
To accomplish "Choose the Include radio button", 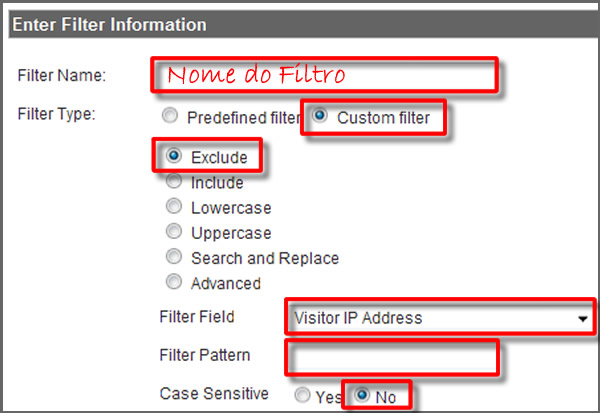I will tap(174, 182).
